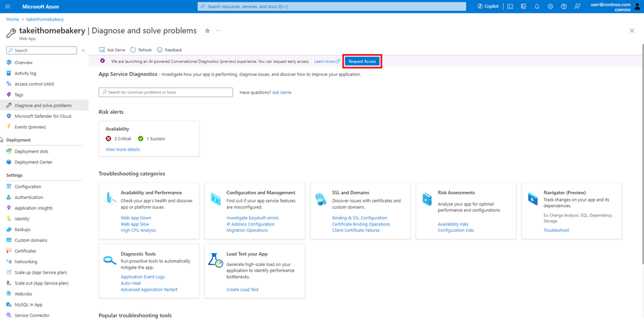Viewport: 644px width, 322px height.
Task: Open Binding & SSL Configuration link
Action: (x=360, y=218)
